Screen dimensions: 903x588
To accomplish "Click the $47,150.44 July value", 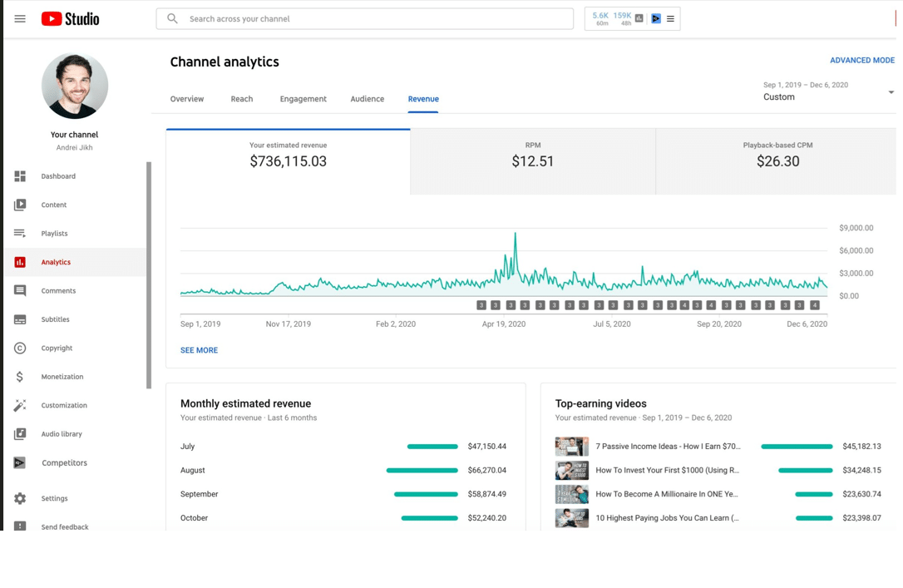I will (x=487, y=447).
